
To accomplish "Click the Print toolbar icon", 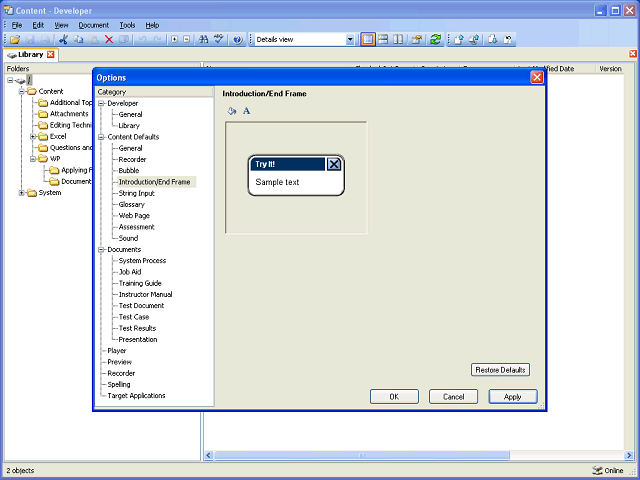I will click(45, 40).
